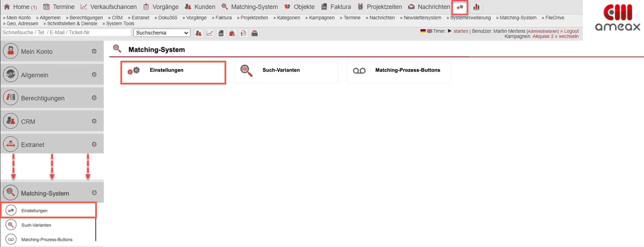Open Verkaufschancen in the main menu

pyautogui.click(x=113, y=7)
